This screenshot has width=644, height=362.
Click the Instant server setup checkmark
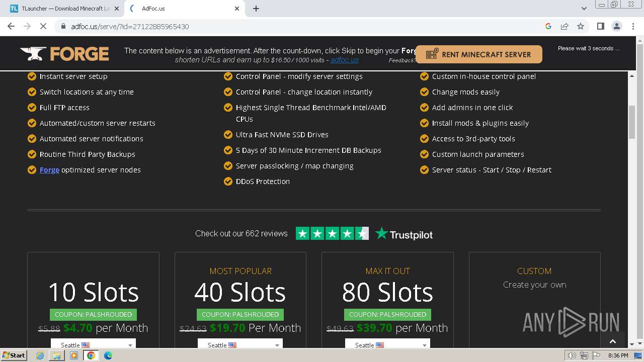32,76
